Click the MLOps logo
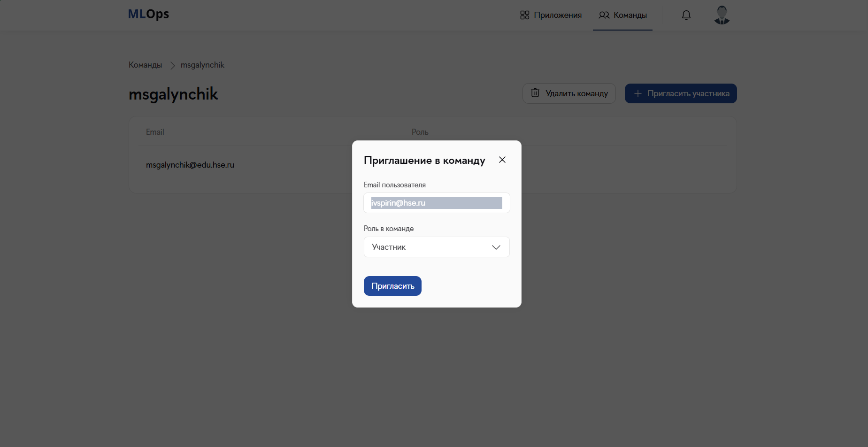The width and height of the screenshot is (868, 447). click(x=148, y=14)
